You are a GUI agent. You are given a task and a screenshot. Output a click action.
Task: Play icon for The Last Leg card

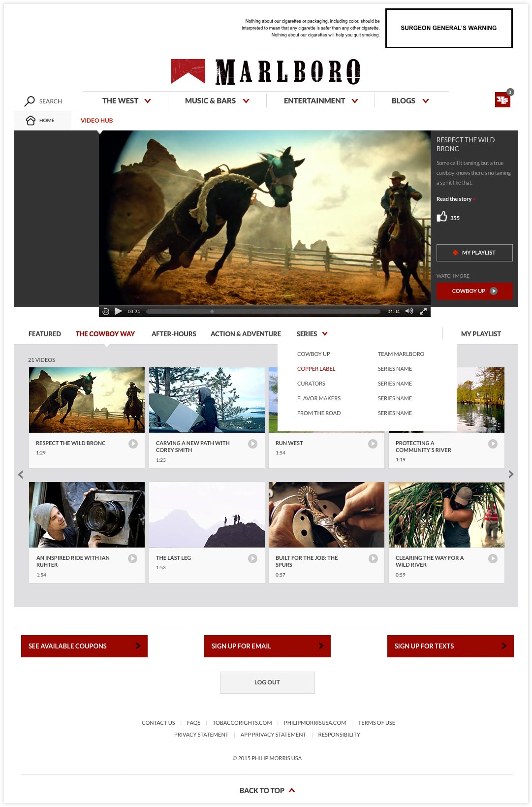(252, 558)
